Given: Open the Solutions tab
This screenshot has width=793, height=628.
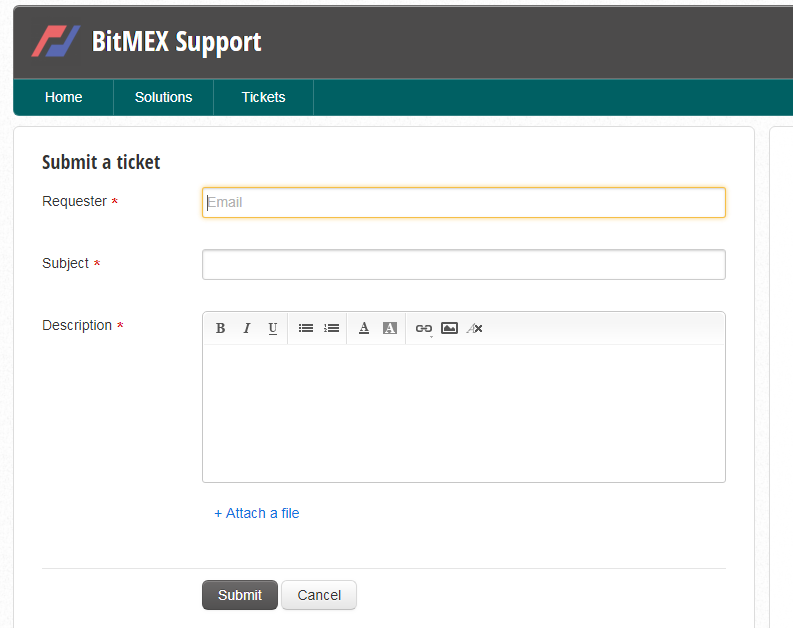Looking at the screenshot, I should [x=163, y=97].
